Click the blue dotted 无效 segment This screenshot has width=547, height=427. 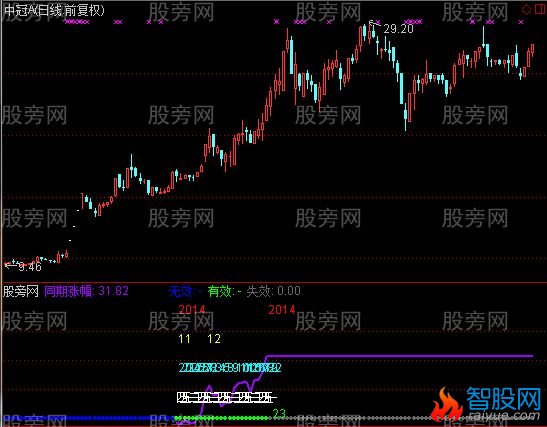click(x=88, y=418)
